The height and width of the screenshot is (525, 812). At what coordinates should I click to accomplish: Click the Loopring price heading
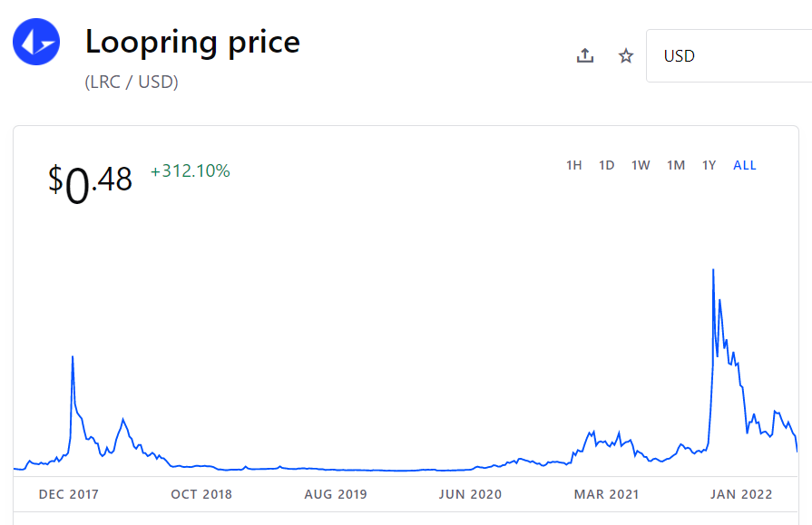pyautogui.click(x=192, y=42)
